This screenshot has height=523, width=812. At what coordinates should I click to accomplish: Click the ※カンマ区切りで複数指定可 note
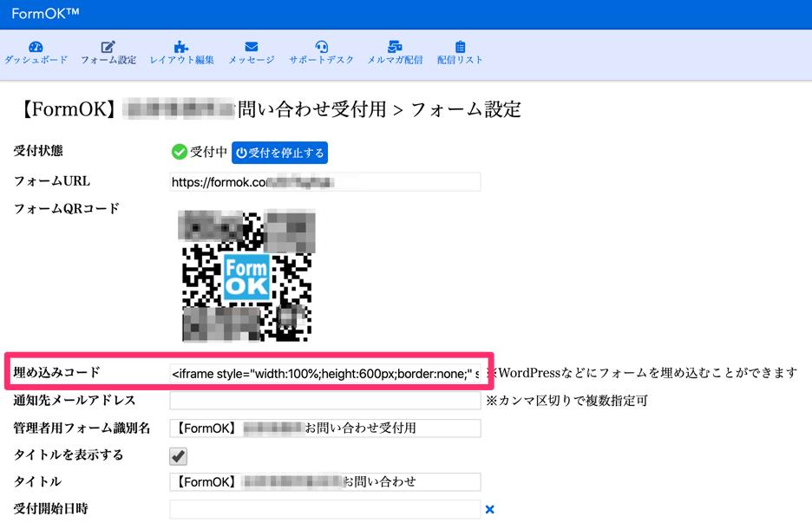[566, 401]
